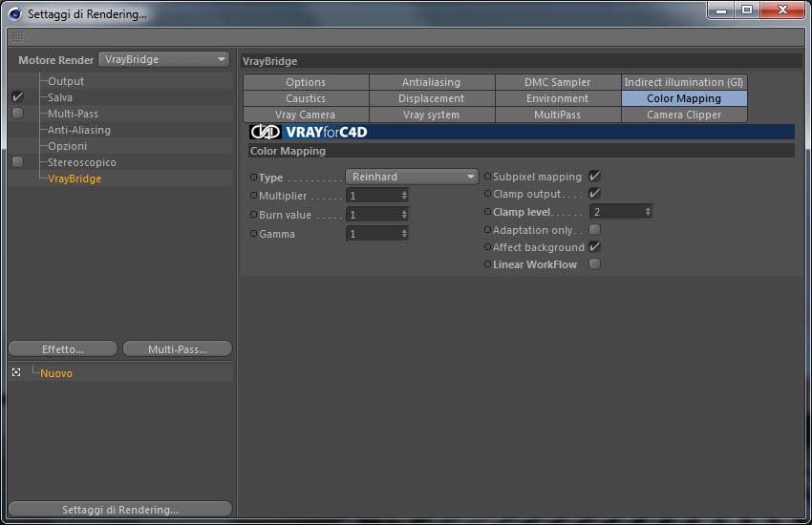Viewport: 812px width, 525px height.
Task: Click the Gamma value field
Action: pyautogui.click(x=377, y=234)
